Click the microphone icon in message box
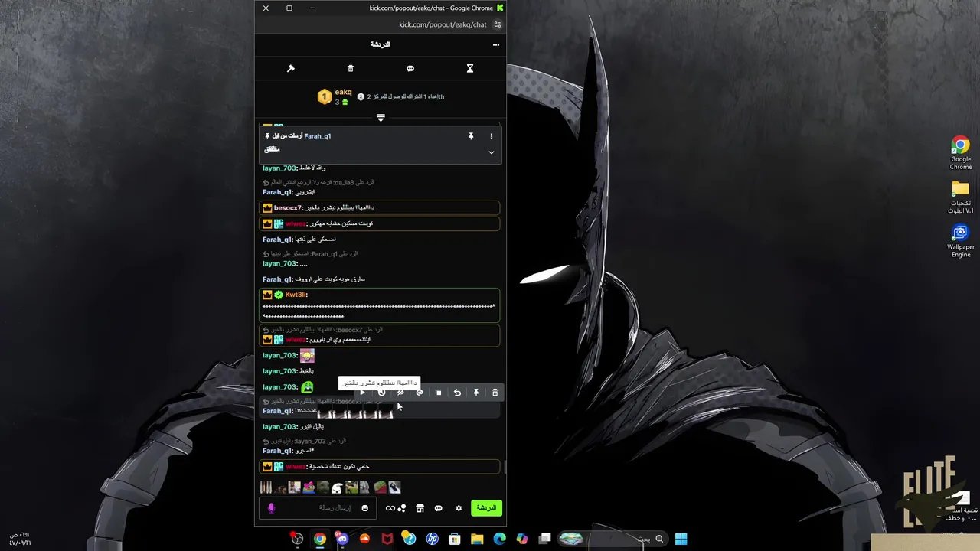Viewport: 980px width, 551px height. [271, 508]
